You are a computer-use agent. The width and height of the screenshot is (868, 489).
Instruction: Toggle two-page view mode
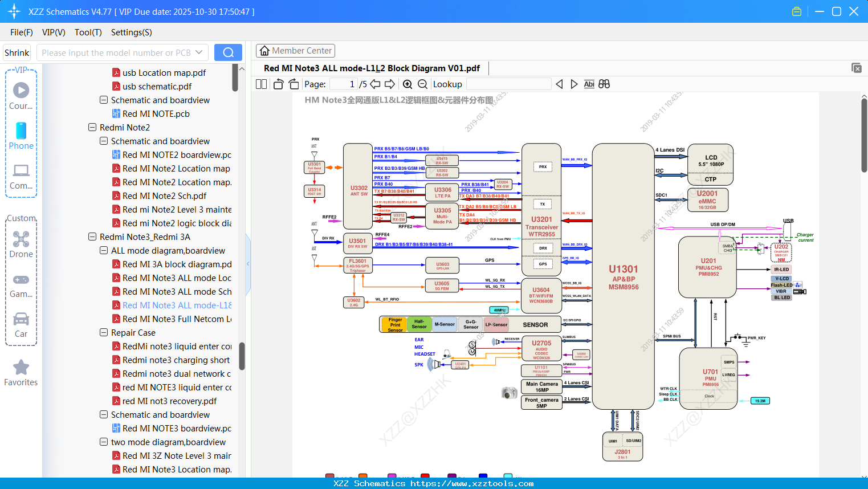click(260, 84)
